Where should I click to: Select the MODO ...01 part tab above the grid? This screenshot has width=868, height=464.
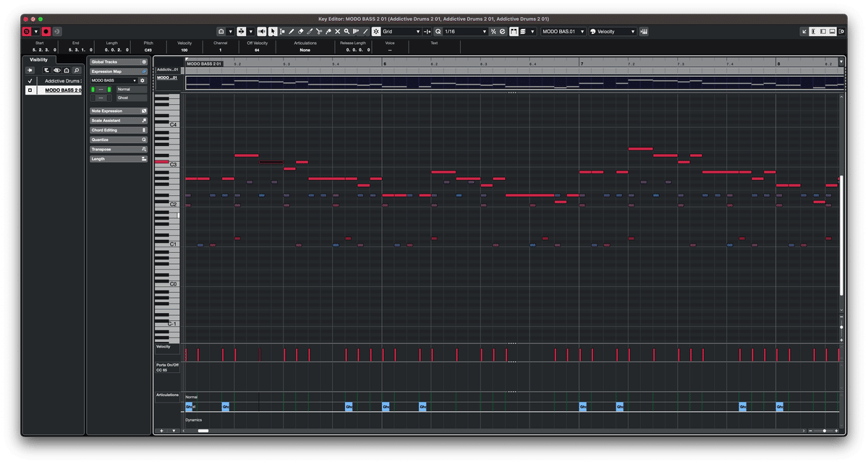pyautogui.click(x=166, y=77)
